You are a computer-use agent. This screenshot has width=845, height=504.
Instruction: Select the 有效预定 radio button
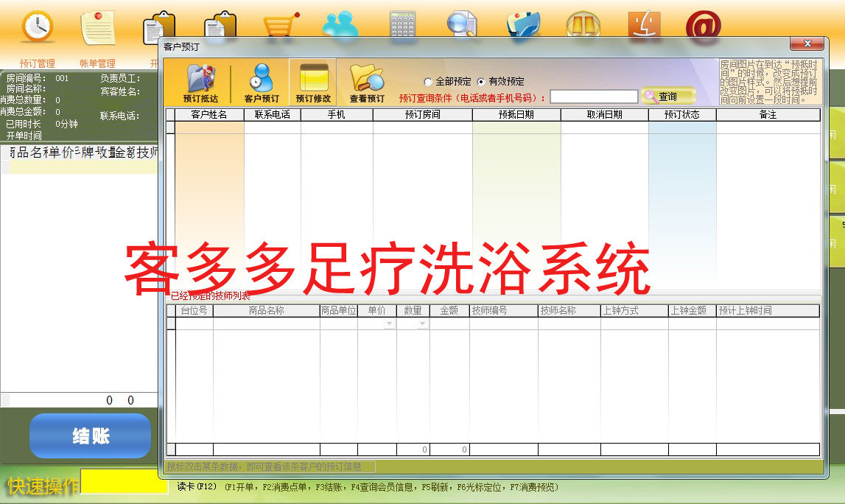[481, 82]
